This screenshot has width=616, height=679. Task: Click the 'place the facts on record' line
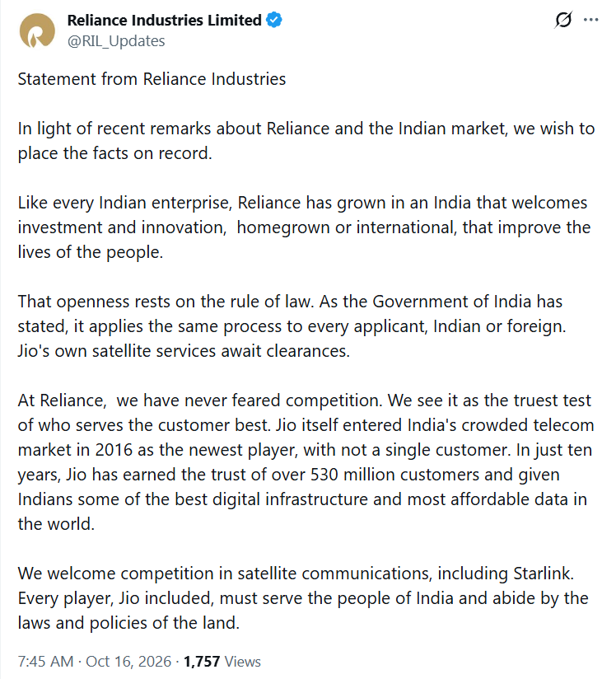point(115,153)
